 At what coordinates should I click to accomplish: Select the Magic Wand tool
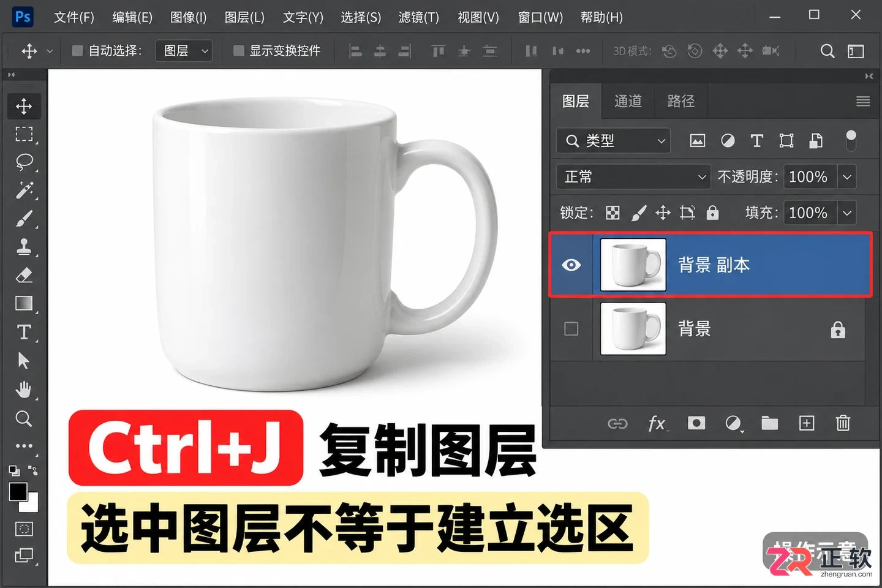point(24,190)
